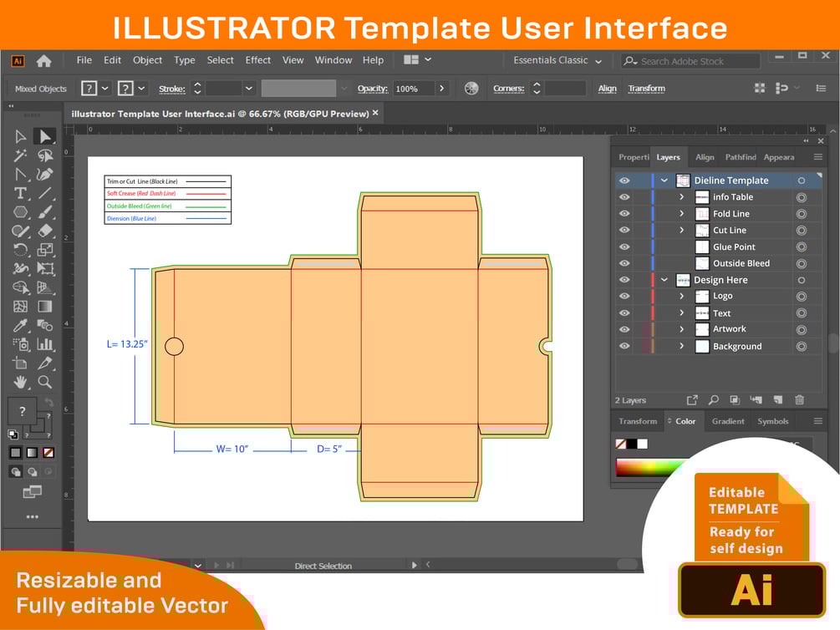840x630 pixels.
Task: Collapse the Design Here layer group
Action: coord(664,280)
